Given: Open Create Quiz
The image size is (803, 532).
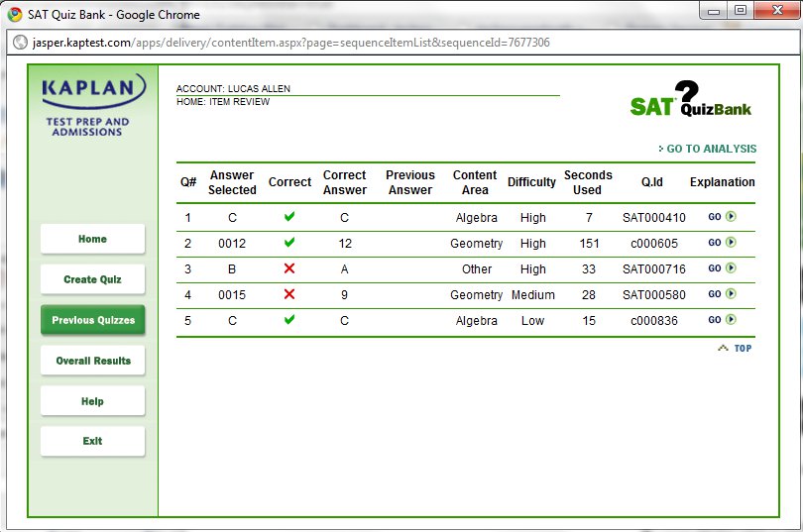Looking at the screenshot, I should tap(93, 279).
